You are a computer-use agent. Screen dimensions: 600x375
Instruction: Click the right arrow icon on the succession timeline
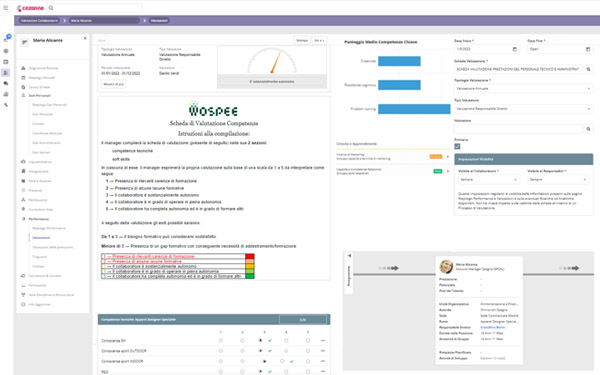[x=570, y=268]
